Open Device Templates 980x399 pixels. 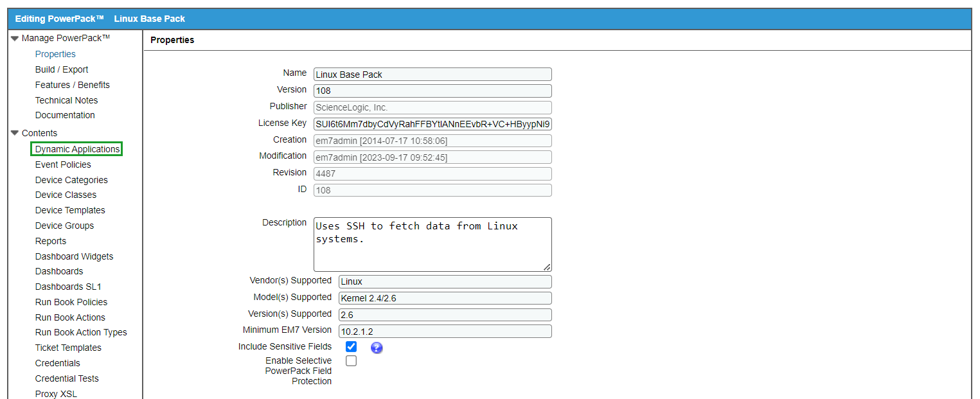70,210
